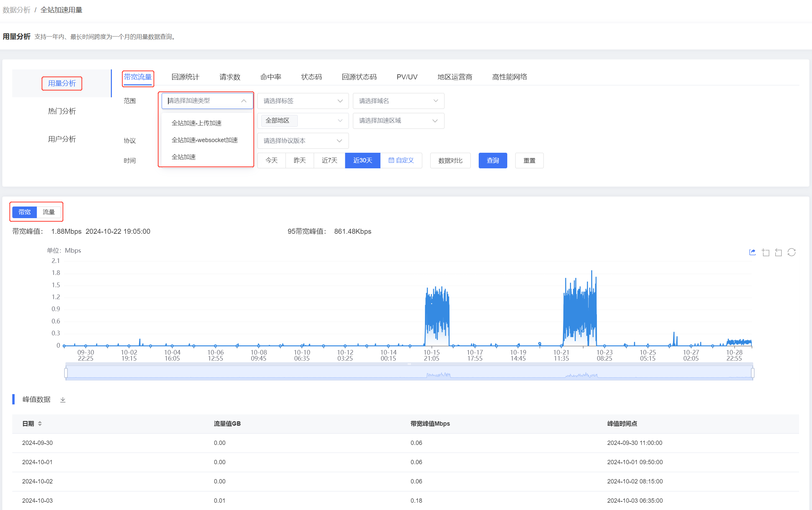The height and width of the screenshot is (510, 812).
Task: Switch to 地区运营商 tab
Action: (454, 77)
